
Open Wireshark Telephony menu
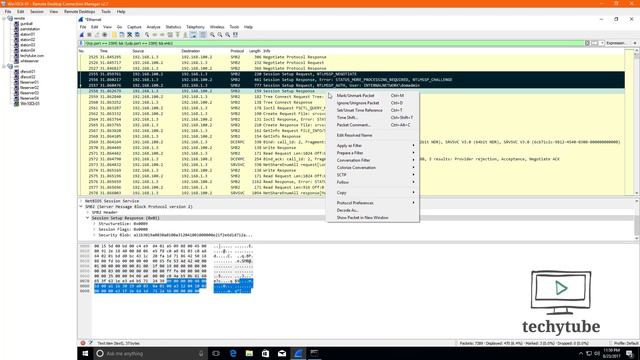click(195, 27)
